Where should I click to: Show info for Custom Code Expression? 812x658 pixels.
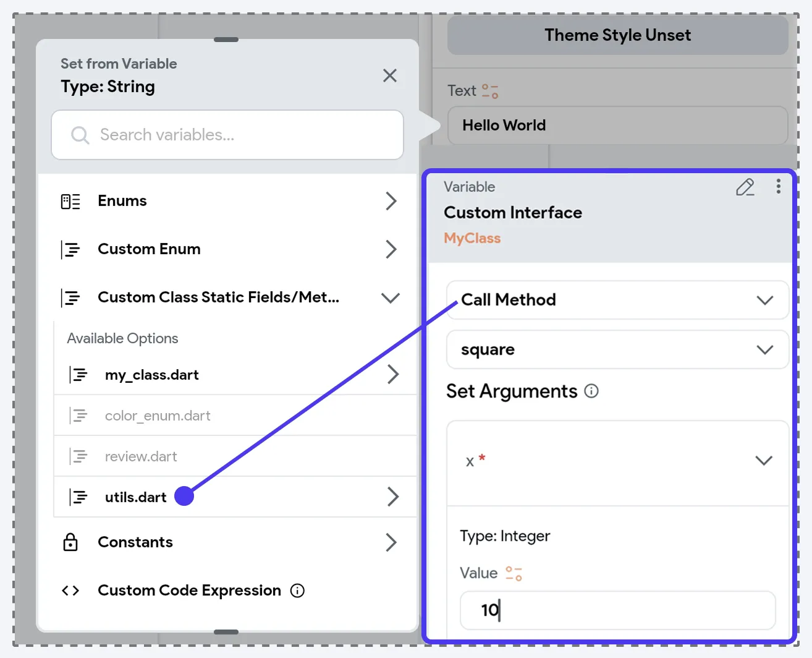[297, 591]
